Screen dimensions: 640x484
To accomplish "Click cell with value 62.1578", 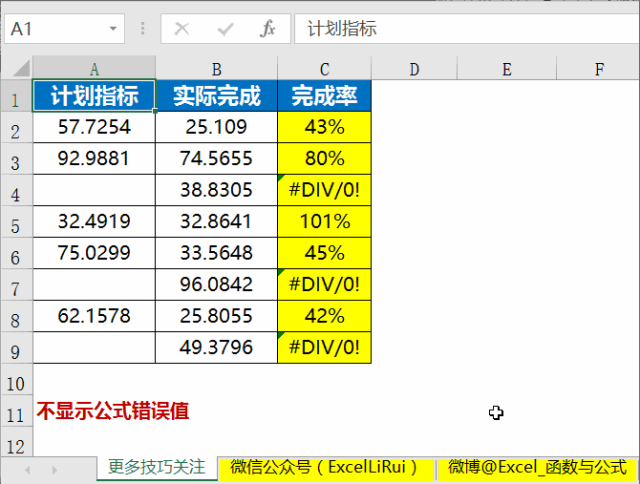I will [94, 316].
